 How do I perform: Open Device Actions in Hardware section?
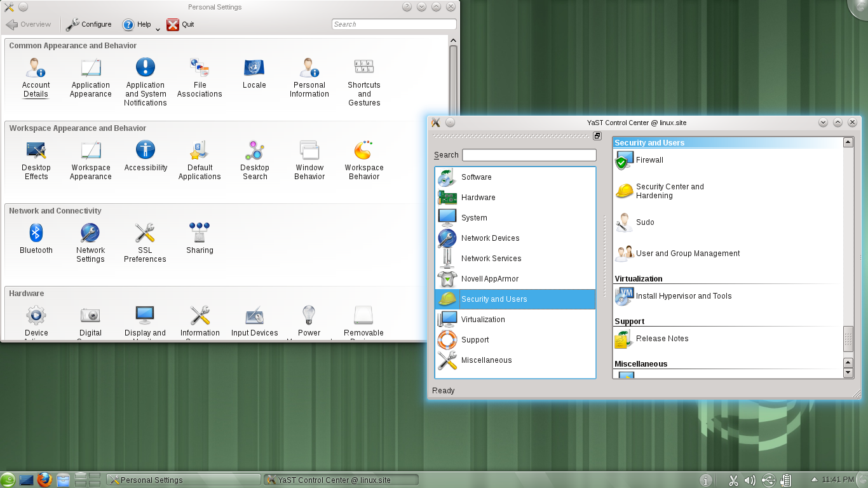tap(36, 322)
